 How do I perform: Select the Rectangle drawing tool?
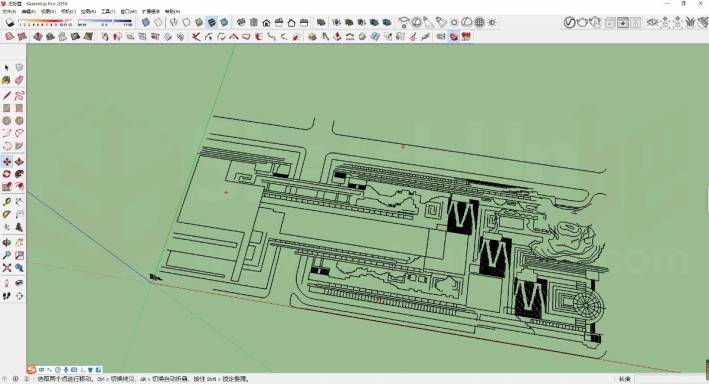pyautogui.click(x=6, y=109)
